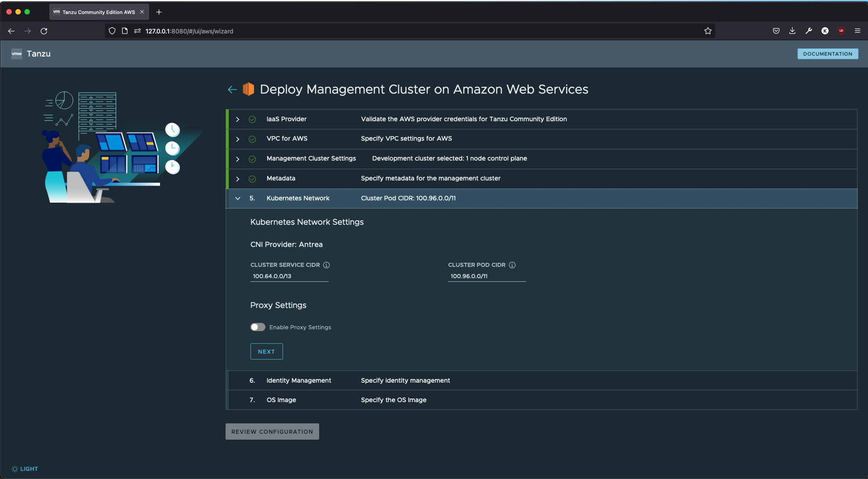
Task: Open step 6 Identity Management
Action: click(542, 380)
